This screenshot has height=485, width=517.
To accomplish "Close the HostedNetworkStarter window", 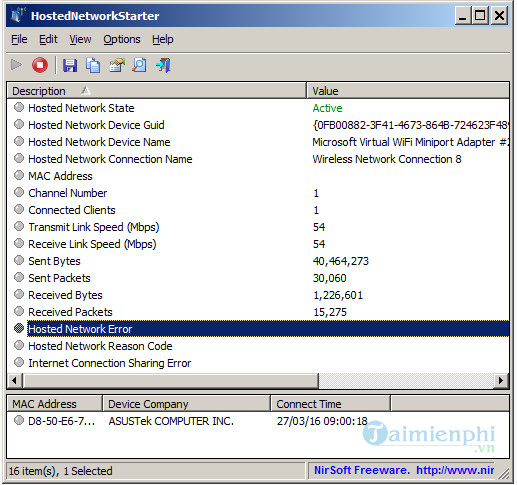I will click(x=499, y=15).
